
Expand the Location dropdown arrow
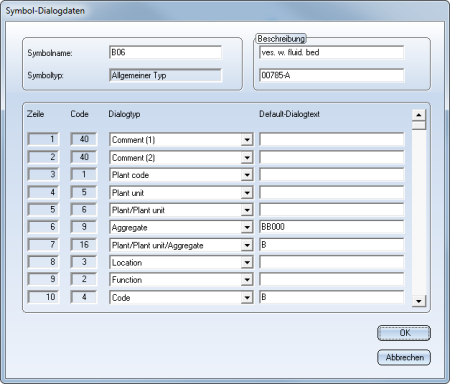click(247, 263)
